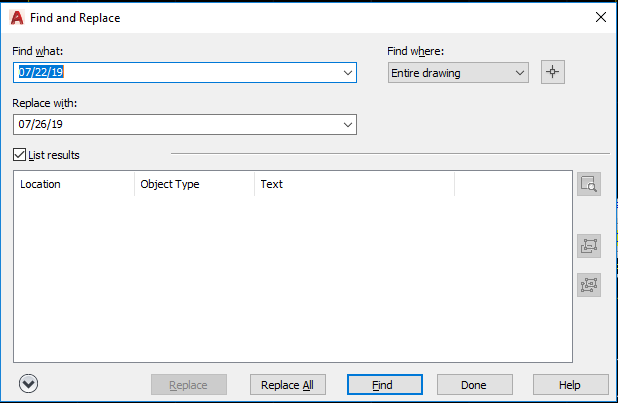Expand more options with the circular chevron

[28, 384]
